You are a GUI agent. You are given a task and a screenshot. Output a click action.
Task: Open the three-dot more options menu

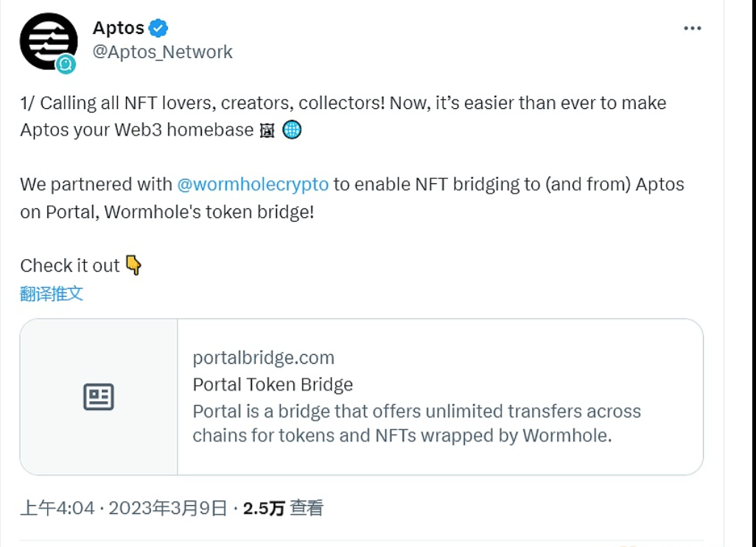click(692, 29)
